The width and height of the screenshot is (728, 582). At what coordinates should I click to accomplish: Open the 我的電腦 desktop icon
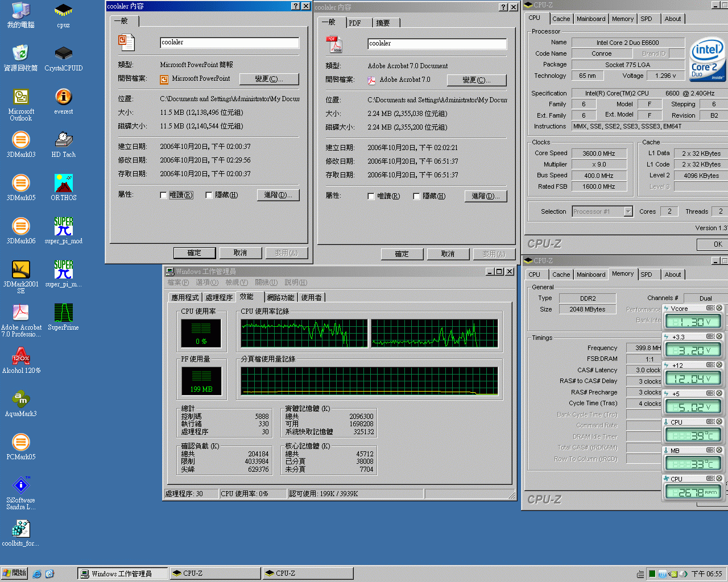click(x=21, y=15)
